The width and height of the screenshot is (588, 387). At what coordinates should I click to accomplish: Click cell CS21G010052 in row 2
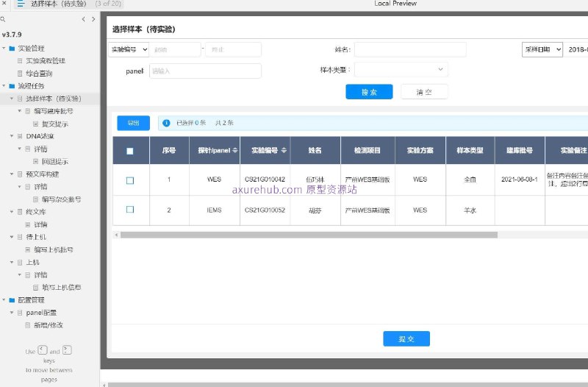(265, 210)
